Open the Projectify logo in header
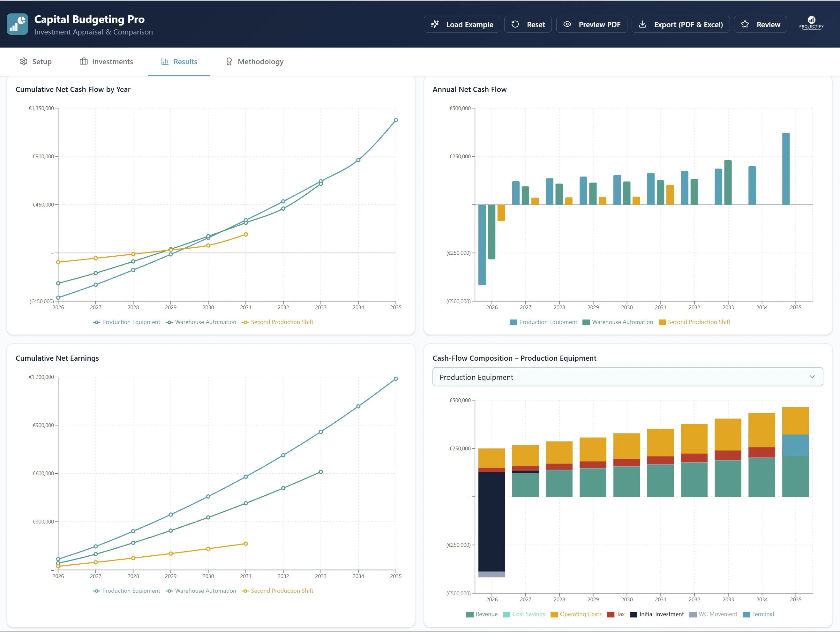This screenshot has width=840, height=632. (x=812, y=24)
